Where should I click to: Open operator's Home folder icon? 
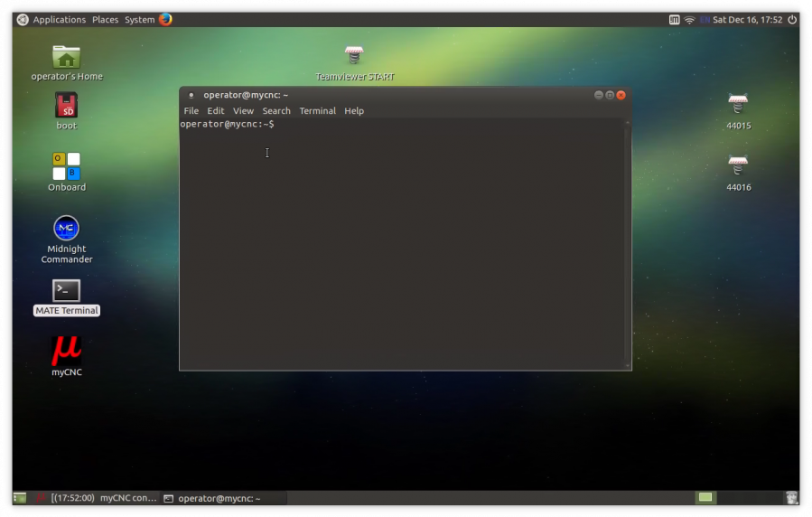click(66, 57)
